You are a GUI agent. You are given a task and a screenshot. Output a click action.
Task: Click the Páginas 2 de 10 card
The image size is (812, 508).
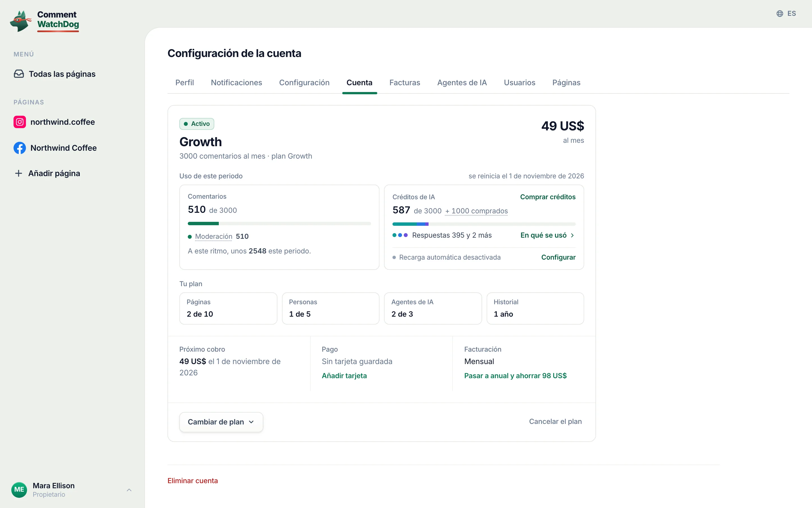tap(228, 308)
